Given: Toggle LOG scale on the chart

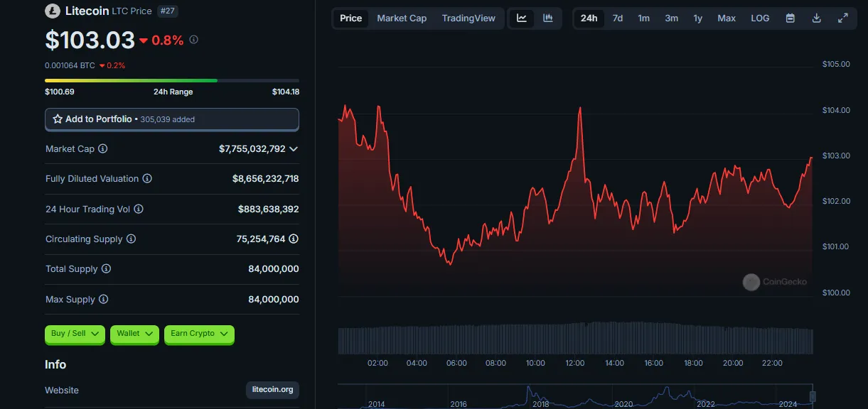Looking at the screenshot, I should pos(760,18).
